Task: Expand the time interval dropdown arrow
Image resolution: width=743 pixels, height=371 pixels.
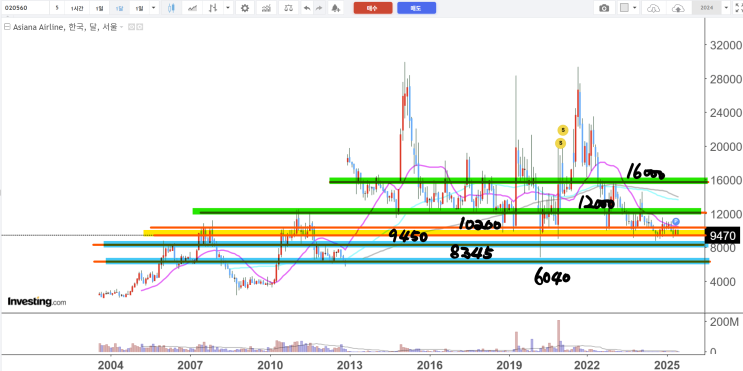Action: tap(153, 8)
